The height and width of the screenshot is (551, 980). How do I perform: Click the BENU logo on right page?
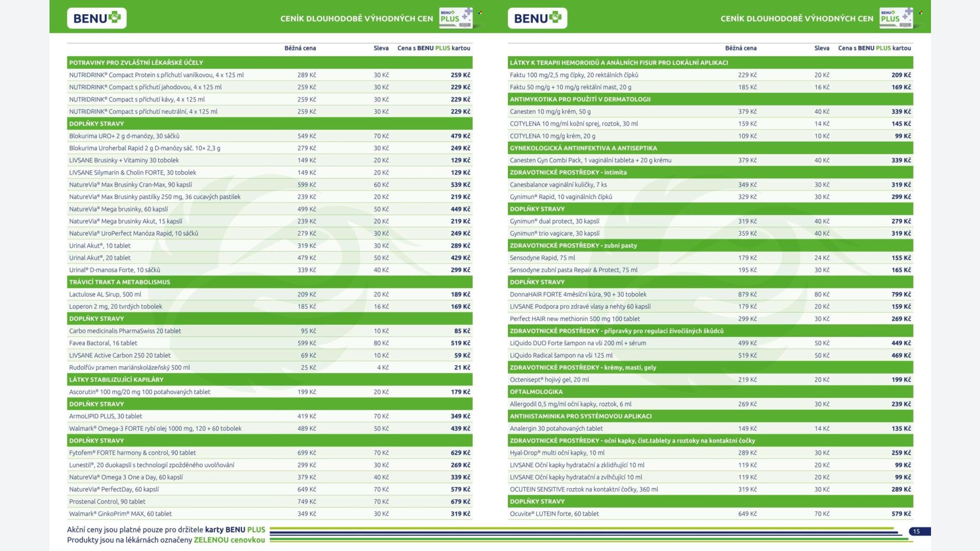pyautogui.click(x=537, y=18)
